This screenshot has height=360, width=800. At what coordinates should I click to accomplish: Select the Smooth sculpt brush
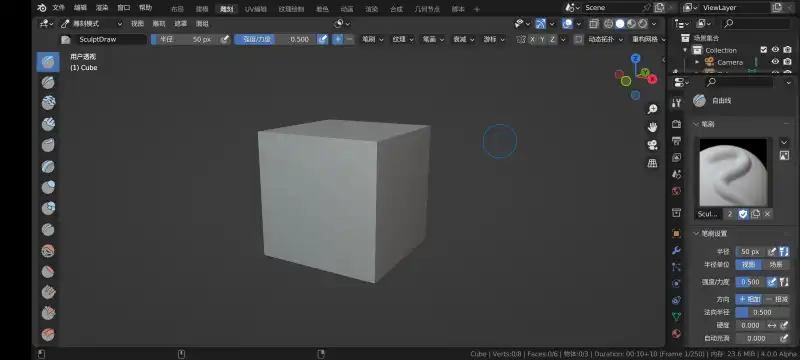(48, 250)
